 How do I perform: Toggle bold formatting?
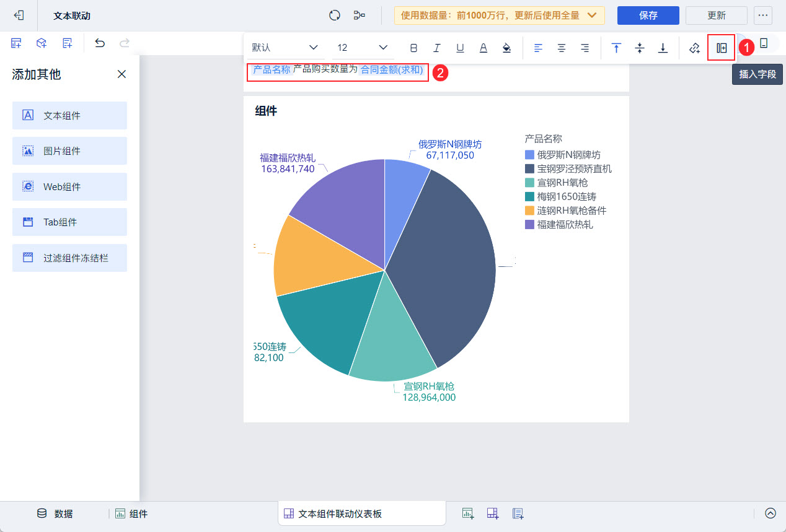click(414, 48)
